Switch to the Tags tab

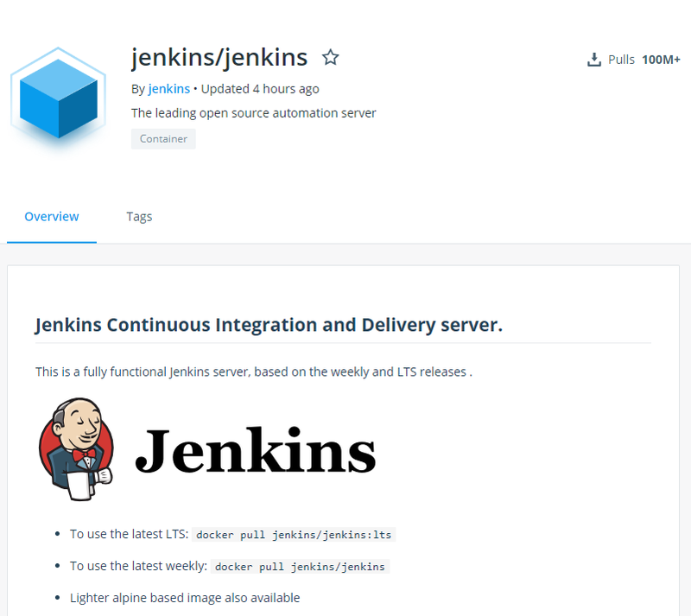(x=139, y=217)
